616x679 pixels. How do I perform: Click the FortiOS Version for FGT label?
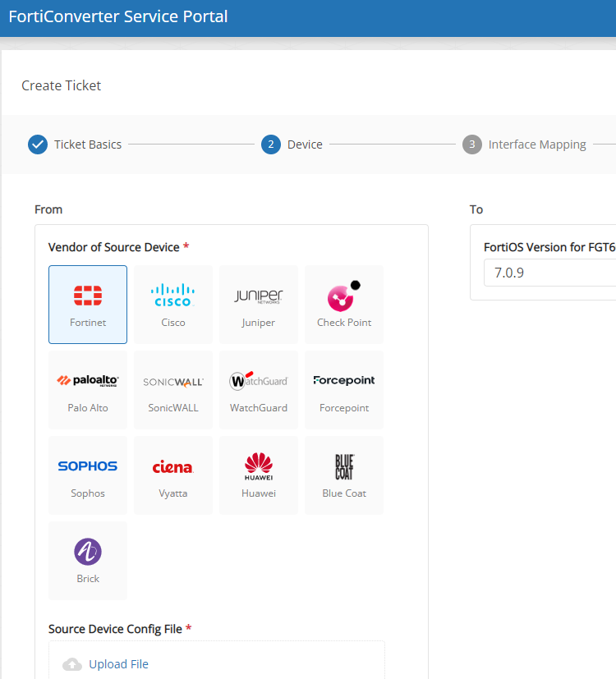pos(549,247)
